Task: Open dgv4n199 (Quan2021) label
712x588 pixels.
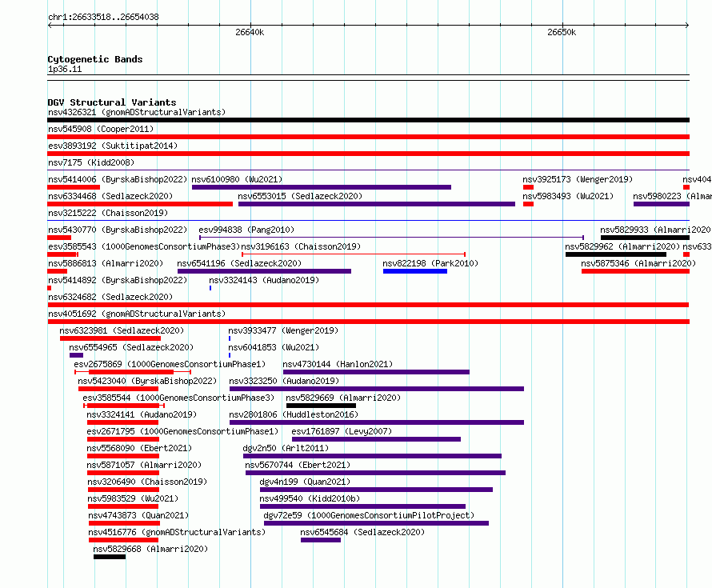Action: [x=305, y=482]
